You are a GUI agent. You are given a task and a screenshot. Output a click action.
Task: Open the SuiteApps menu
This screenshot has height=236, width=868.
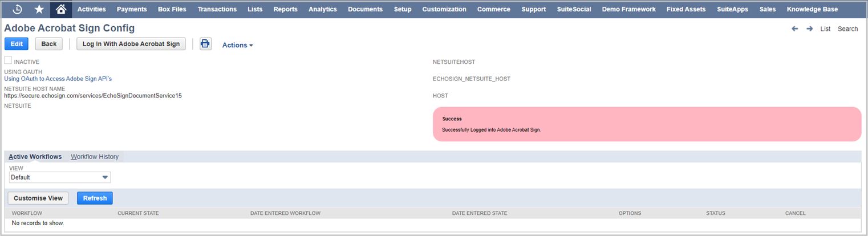pyautogui.click(x=732, y=9)
